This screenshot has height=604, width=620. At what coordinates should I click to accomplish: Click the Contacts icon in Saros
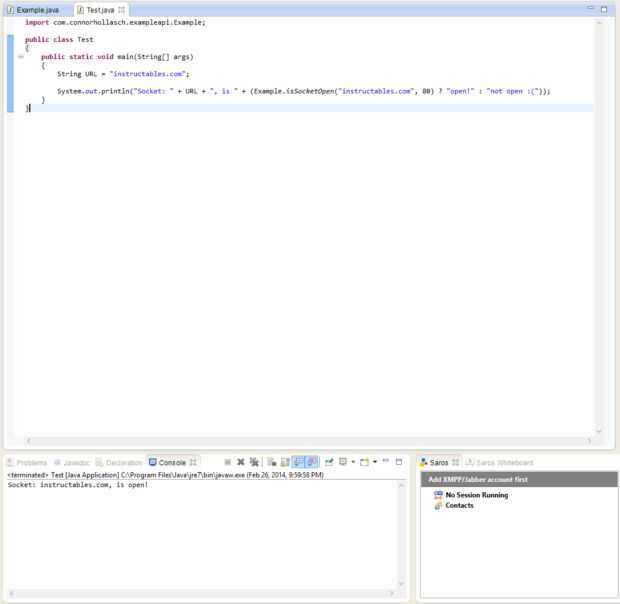pyautogui.click(x=438, y=506)
